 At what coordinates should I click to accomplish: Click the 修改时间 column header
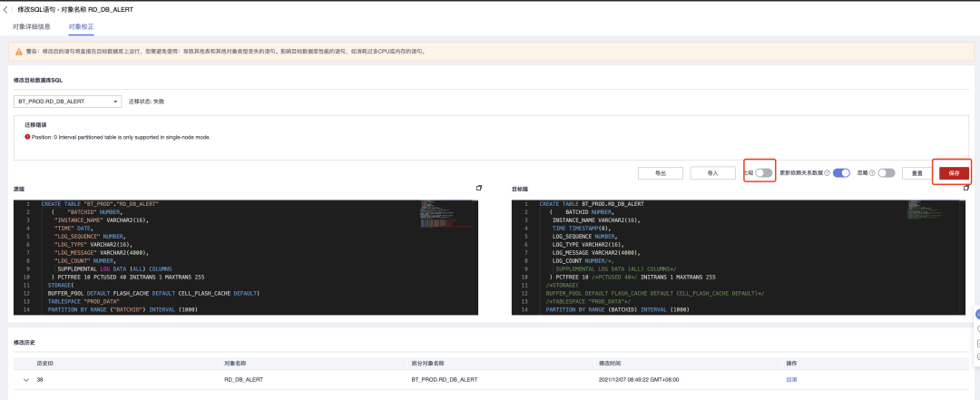pos(610,363)
